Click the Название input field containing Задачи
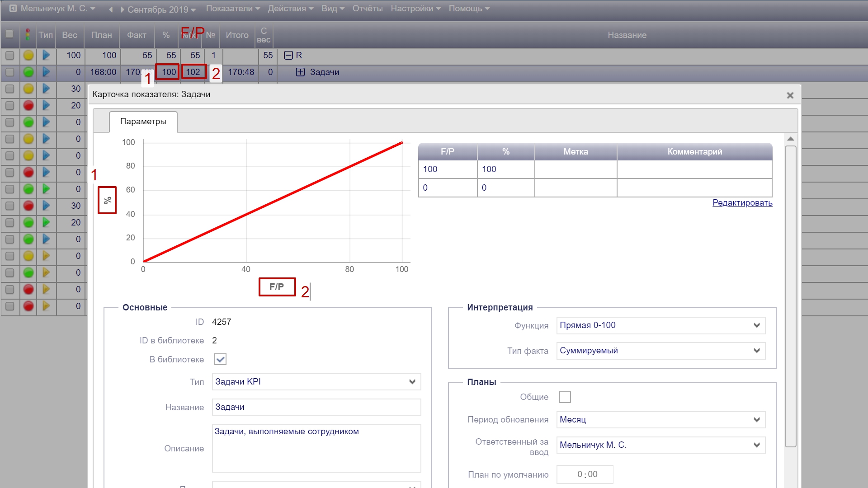The width and height of the screenshot is (868, 488). coord(316,407)
